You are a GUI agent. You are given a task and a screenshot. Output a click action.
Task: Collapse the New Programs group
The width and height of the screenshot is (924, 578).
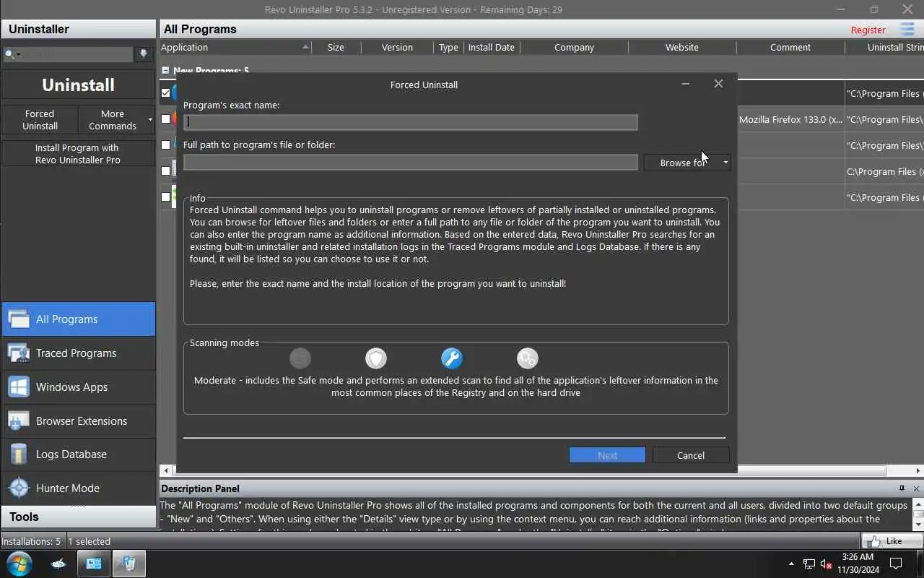click(165, 71)
